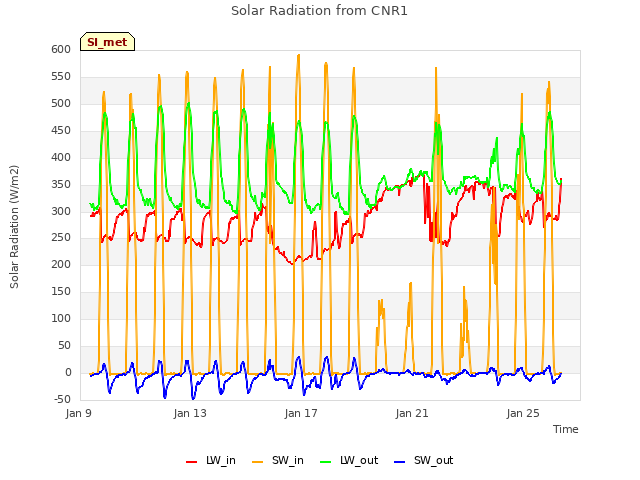
Task: Click the highest SW_in peak near Jan 17
Action: click(x=299, y=55)
